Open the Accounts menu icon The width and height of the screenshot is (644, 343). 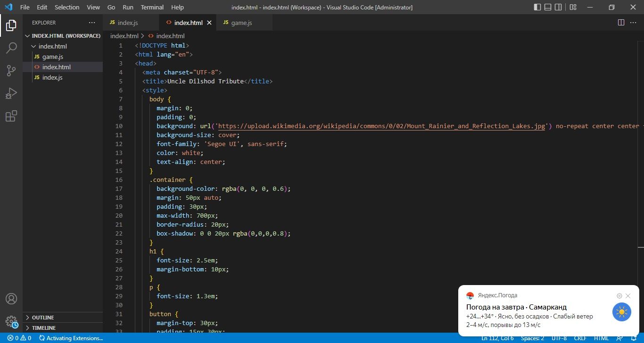click(11, 299)
